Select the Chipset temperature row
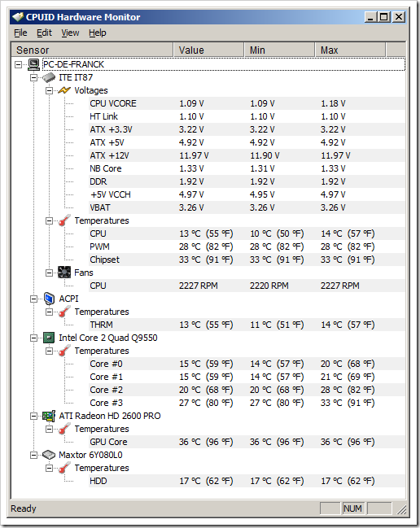Image resolution: width=420 pixels, height=528 pixels. [247, 260]
